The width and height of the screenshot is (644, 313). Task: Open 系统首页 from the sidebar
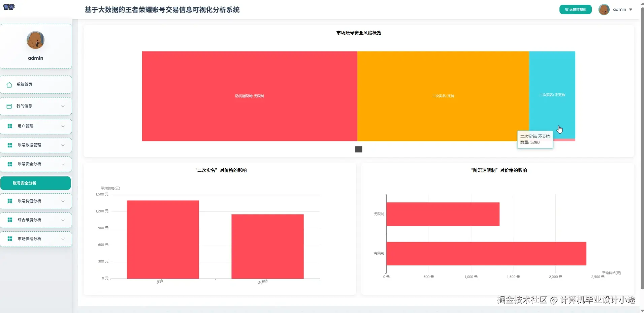(36, 85)
